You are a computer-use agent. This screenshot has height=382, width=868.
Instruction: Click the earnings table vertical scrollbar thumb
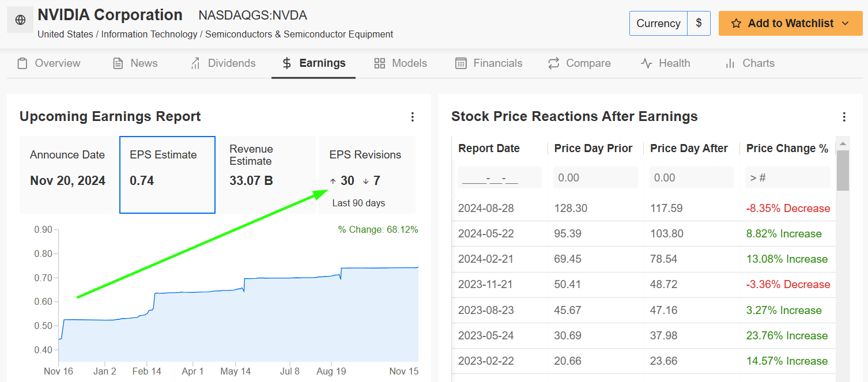coord(843,171)
